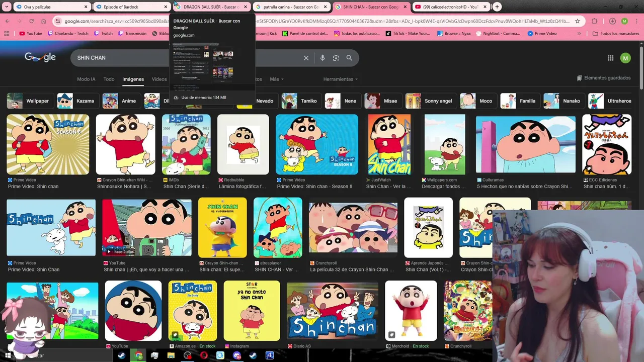Open the YouTube bookmark
The width and height of the screenshot is (644, 362).
tap(31, 34)
